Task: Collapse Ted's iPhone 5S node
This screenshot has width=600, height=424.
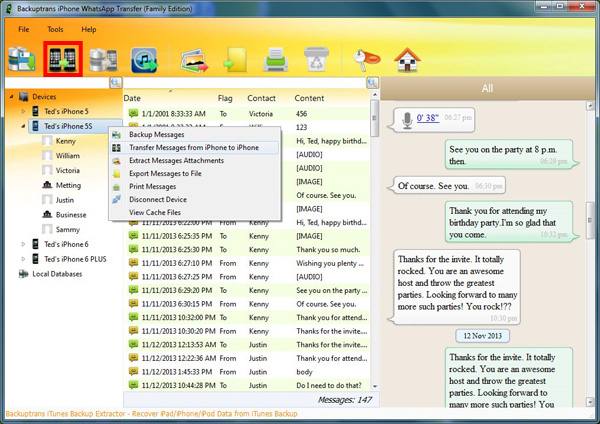Action: (x=23, y=126)
